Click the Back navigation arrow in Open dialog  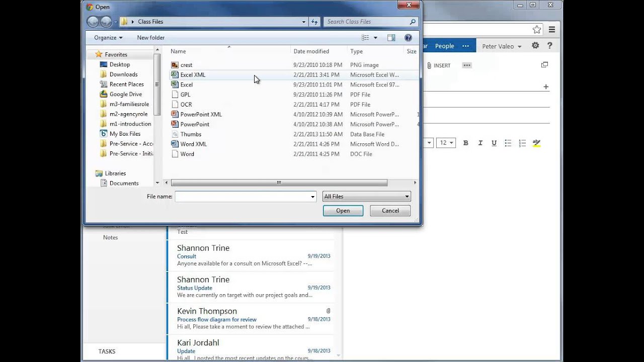coord(93,22)
